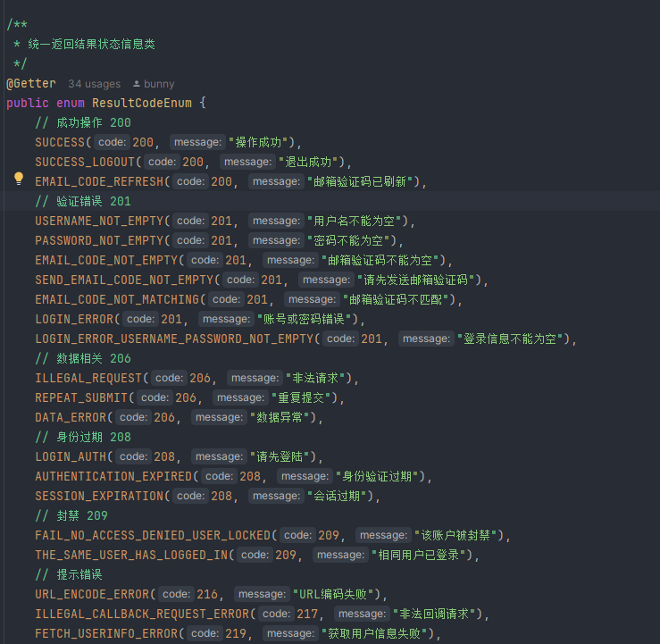Click the "获取用户信息失败" string

click(x=374, y=633)
